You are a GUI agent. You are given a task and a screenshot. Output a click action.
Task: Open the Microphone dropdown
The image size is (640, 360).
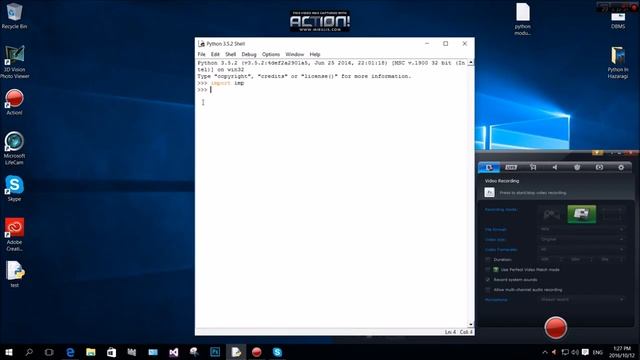coord(581,300)
